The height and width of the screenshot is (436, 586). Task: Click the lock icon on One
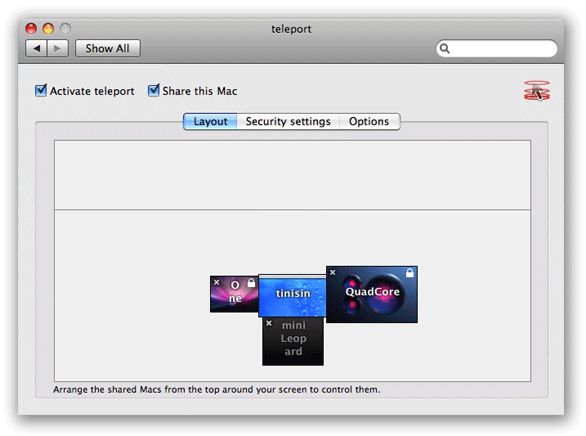(252, 283)
